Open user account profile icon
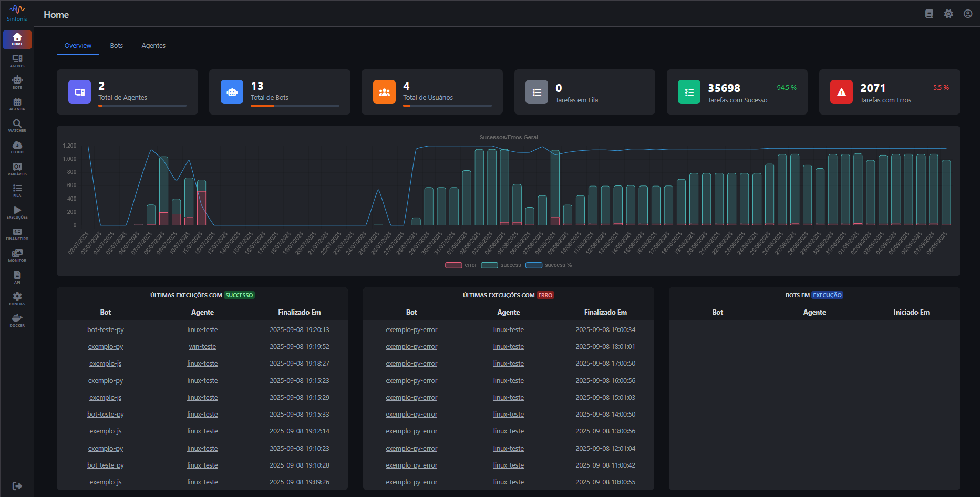The image size is (980, 497). pyautogui.click(x=967, y=14)
